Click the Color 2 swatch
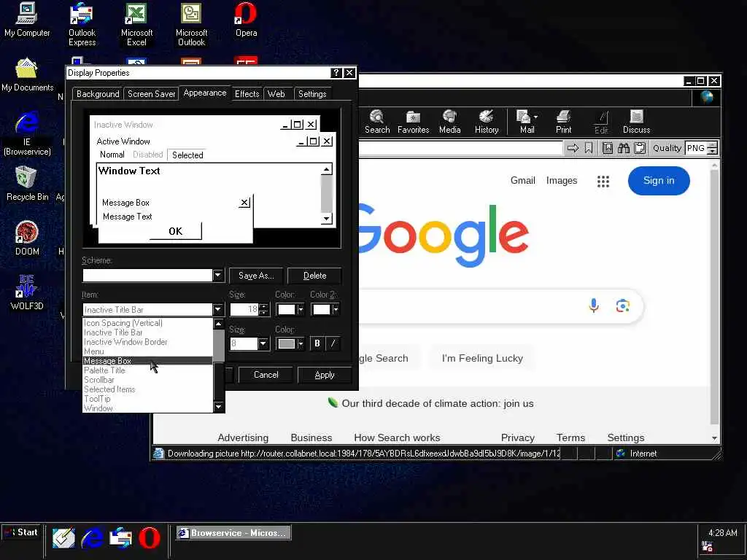Viewport: 747px width, 560px height. [322, 309]
